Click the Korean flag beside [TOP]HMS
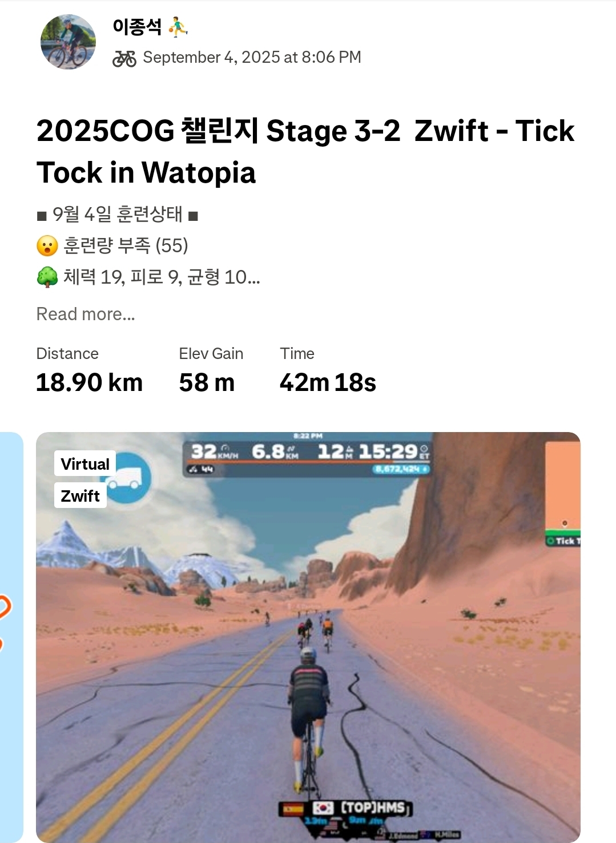Viewport: 616px width, 843px height. point(323,808)
